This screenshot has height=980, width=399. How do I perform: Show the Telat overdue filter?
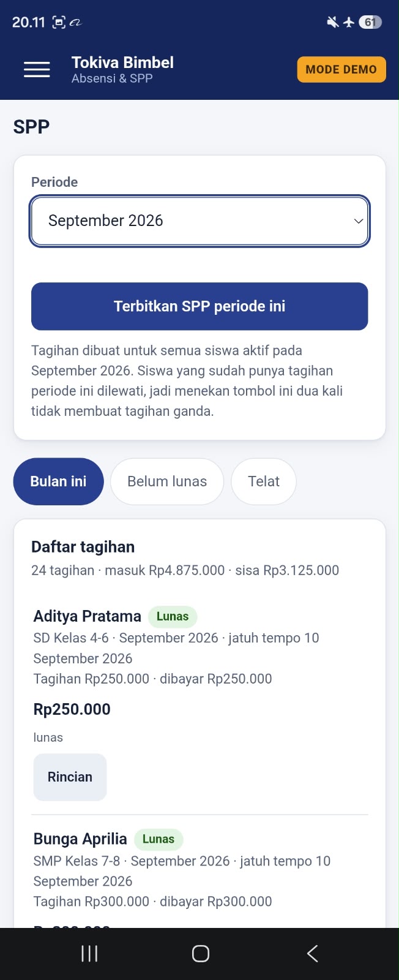click(264, 481)
